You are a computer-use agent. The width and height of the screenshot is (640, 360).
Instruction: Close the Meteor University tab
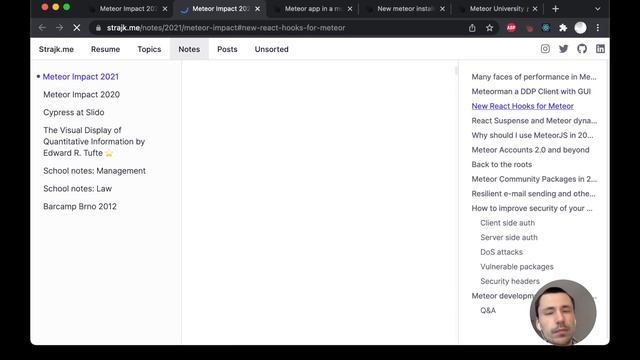[x=535, y=9]
